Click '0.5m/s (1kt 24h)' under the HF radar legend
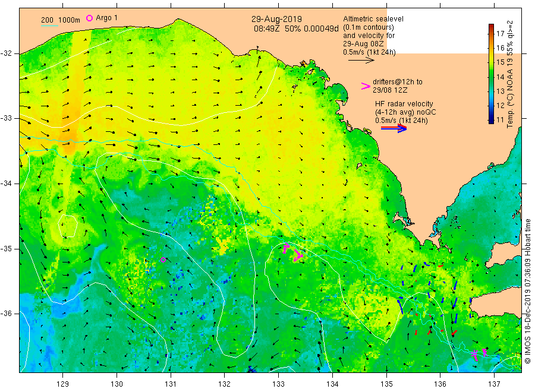This screenshot has width=535, height=392. click(x=401, y=121)
